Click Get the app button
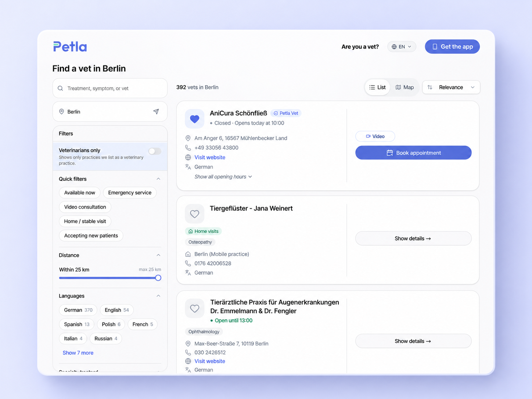This screenshot has width=532, height=399. click(x=452, y=47)
